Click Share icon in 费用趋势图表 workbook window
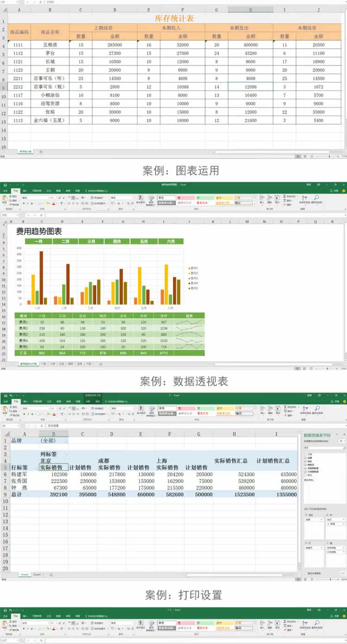The height and width of the screenshot is (644, 347). pyautogui.click(x=335, y=190)
